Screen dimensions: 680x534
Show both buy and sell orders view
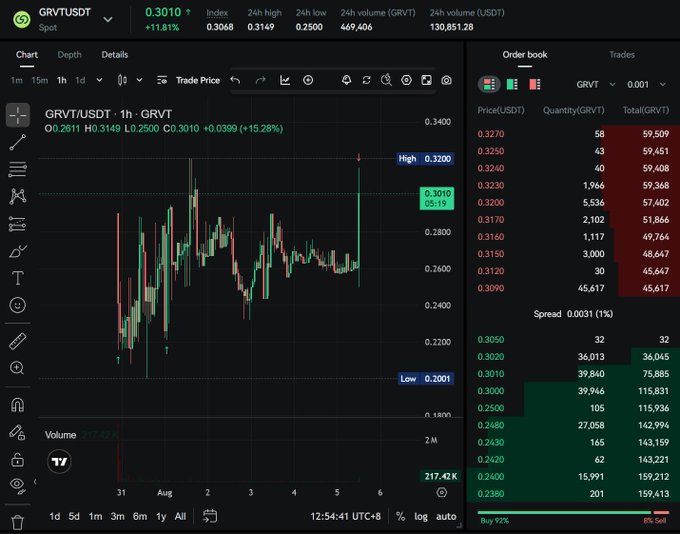coord(489,84)
